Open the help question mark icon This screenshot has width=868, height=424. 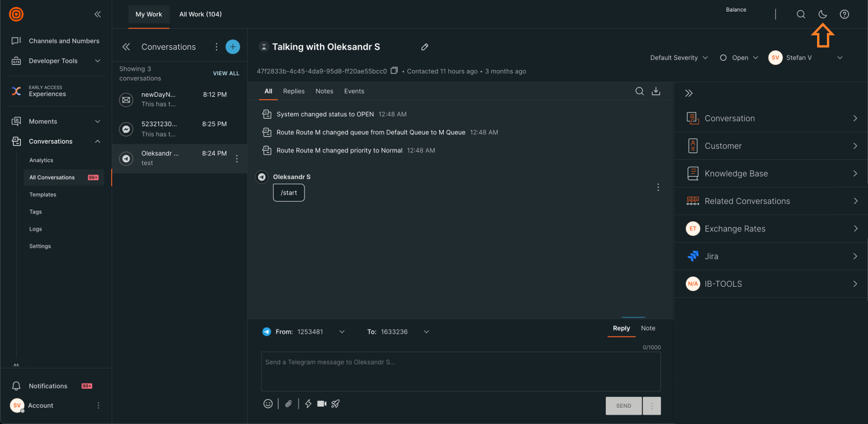[844, 14]
